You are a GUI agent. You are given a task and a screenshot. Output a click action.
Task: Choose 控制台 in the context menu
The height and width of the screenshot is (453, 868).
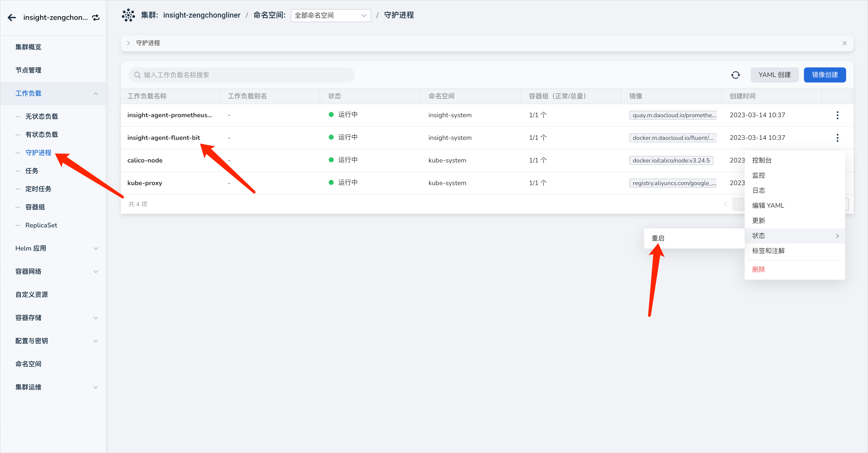pyautogui.click(x=795, y=160)
